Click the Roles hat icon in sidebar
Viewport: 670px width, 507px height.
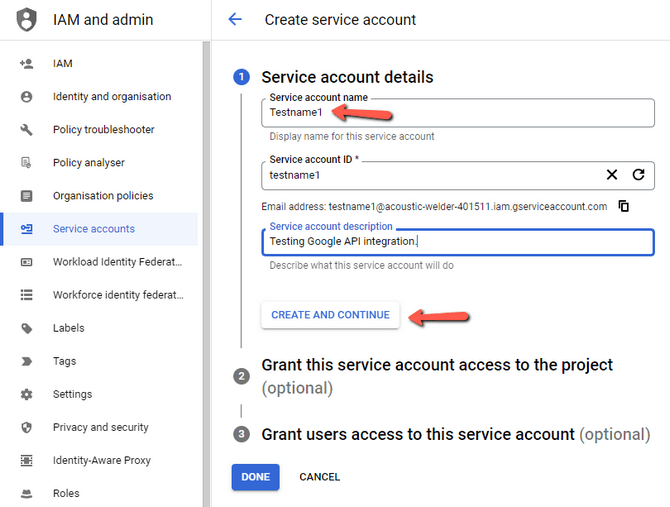tap(26, 493)
